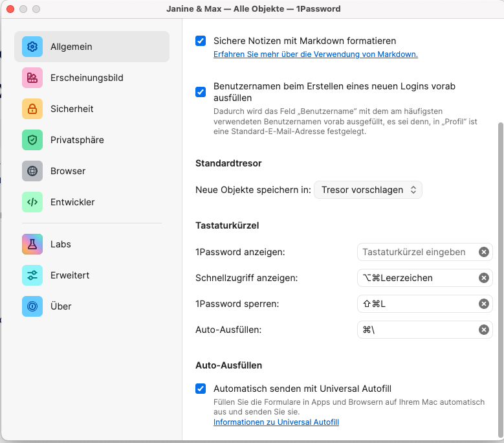This screenshot has width=504, height=443.
Task: Switch to the Über settings section
Action: pyautogui.click(x=61, y=306)
